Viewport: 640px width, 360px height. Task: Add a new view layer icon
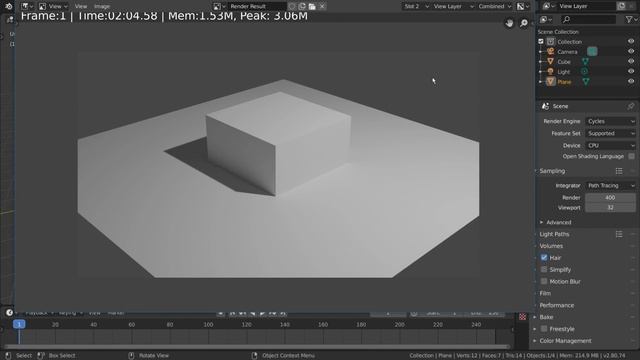tap(621, 6)
